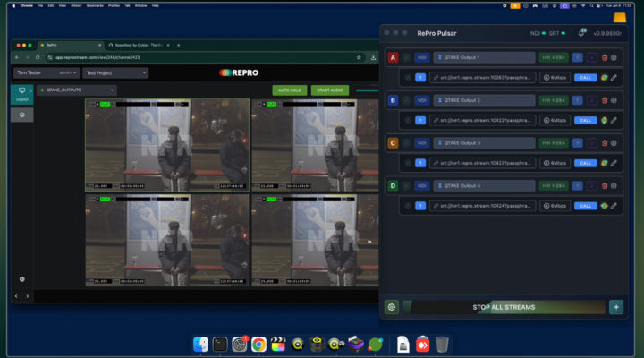Open the History menu in the menu bar

[76, 5]
